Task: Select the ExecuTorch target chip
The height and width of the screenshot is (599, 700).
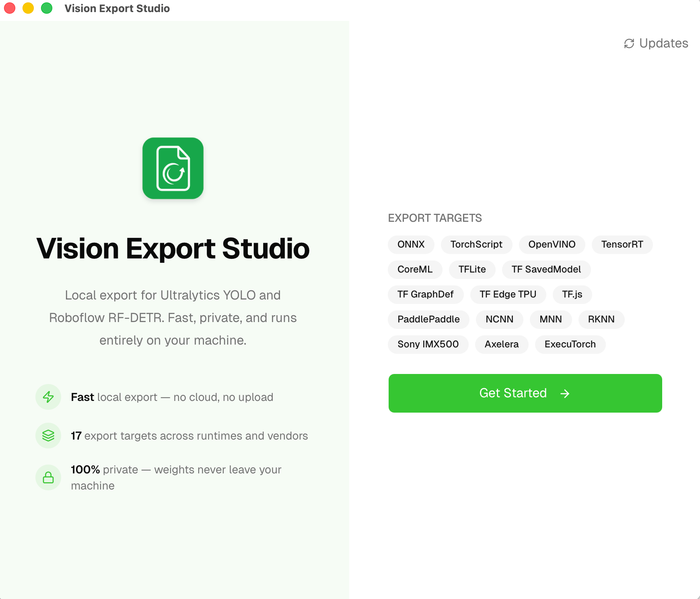Action: pos(570,344)
